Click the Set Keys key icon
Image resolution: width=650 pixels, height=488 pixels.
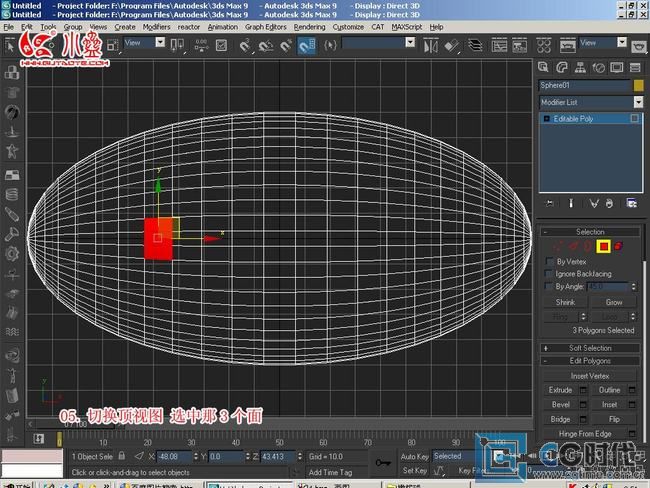(383, 462)
